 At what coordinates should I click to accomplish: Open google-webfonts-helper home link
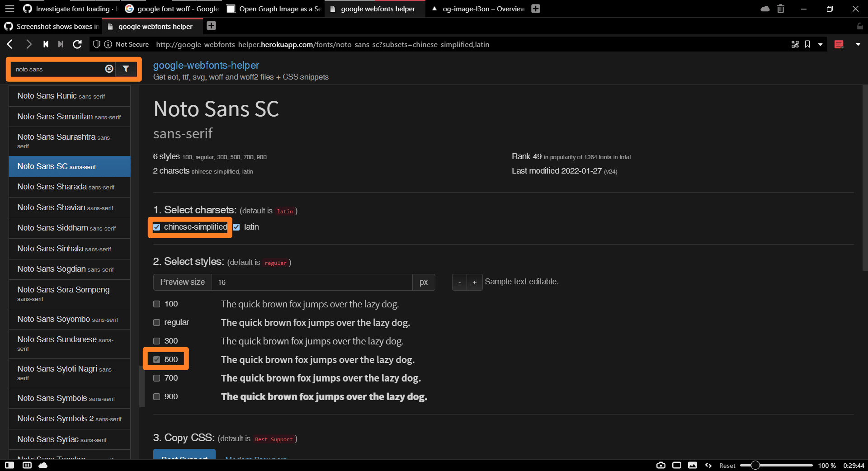point(206,65)
